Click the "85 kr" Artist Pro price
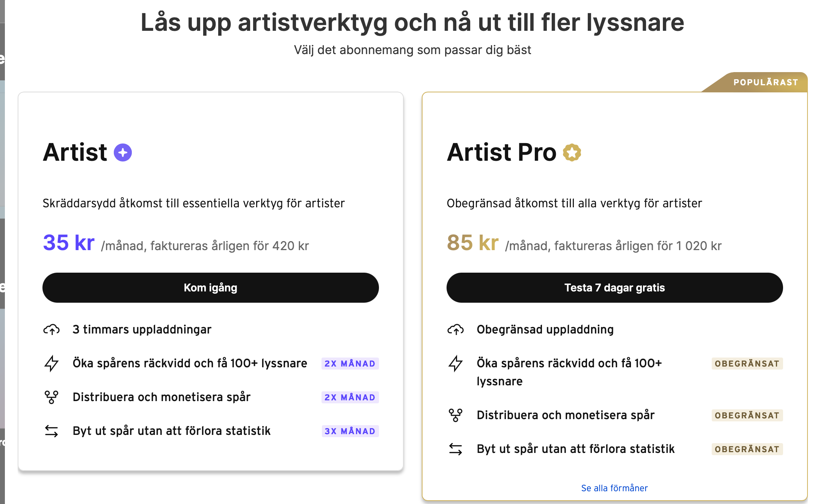The image size is (818, 504). click(472, 243)
